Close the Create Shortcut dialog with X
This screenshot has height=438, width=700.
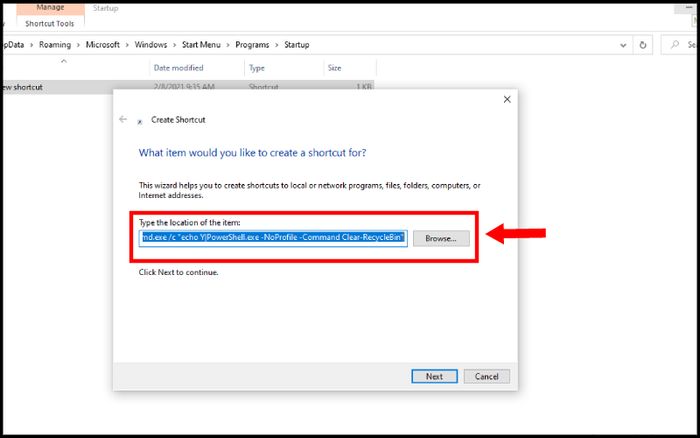coord(507,99)
